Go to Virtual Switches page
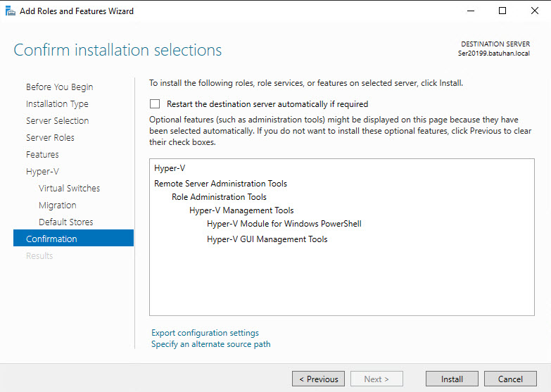Viewport: 551px width, 392px height. (x=69, y=189)
